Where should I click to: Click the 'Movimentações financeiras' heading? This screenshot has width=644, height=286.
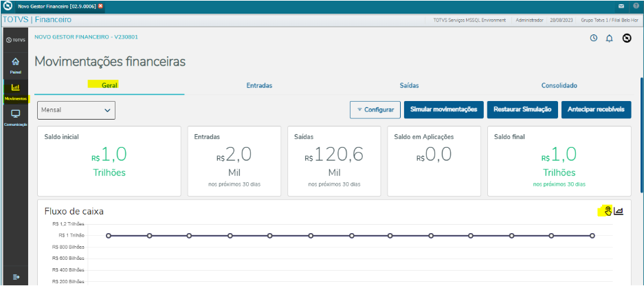110,62
